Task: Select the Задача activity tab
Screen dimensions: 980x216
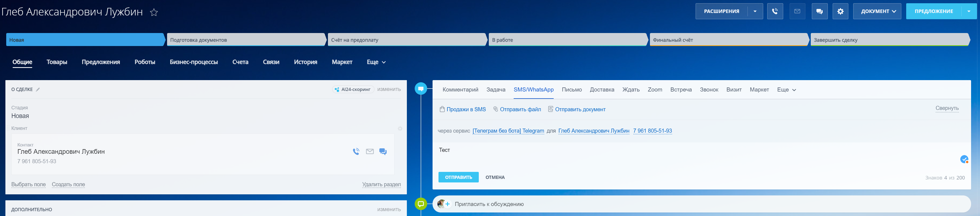Action: point(496,90)
